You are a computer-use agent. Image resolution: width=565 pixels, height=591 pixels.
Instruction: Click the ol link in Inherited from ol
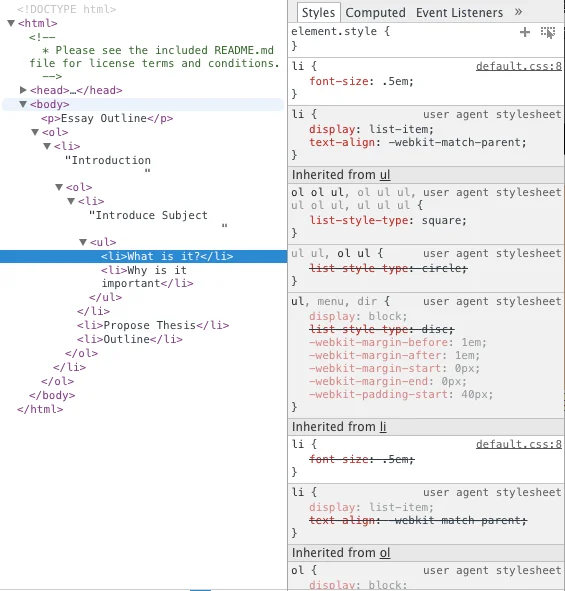point(385,553)
